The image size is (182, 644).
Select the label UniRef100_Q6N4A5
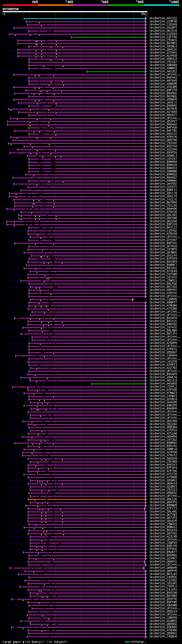click(163, 568)
